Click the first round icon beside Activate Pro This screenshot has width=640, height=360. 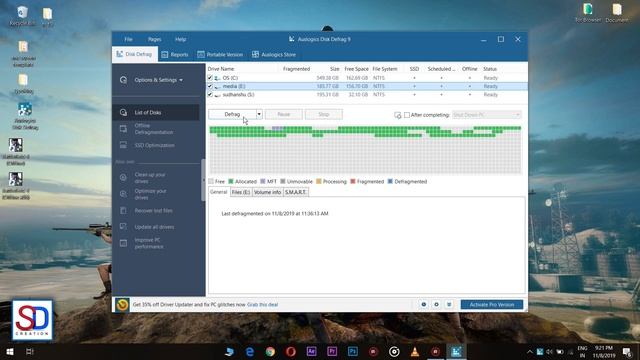click(x=424, y=304)
